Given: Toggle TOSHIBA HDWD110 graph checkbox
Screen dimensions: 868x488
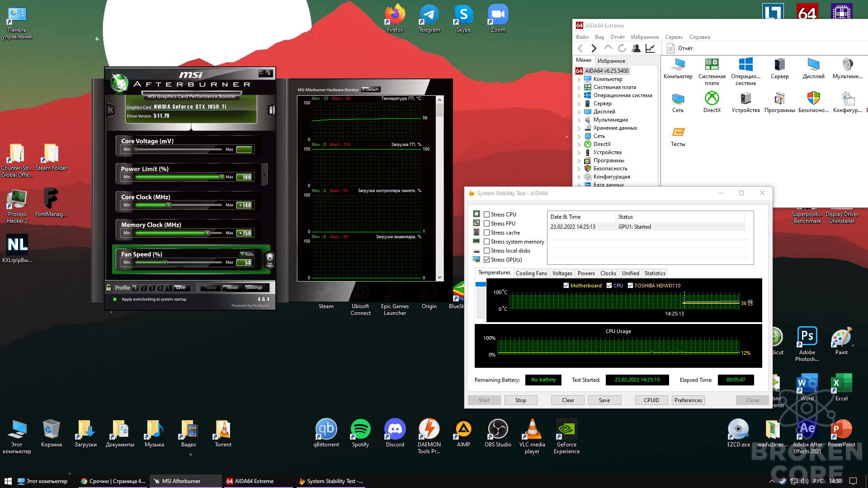Looking at the screenshot, I should click(630, 286).
